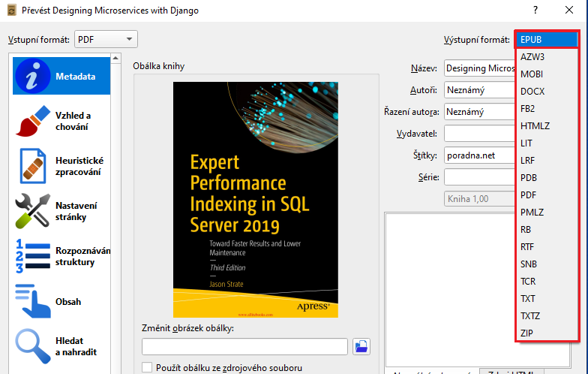588x374 pixels.
Task: Expand the Vstupní formát PDF dropdown
Action: 106,39
